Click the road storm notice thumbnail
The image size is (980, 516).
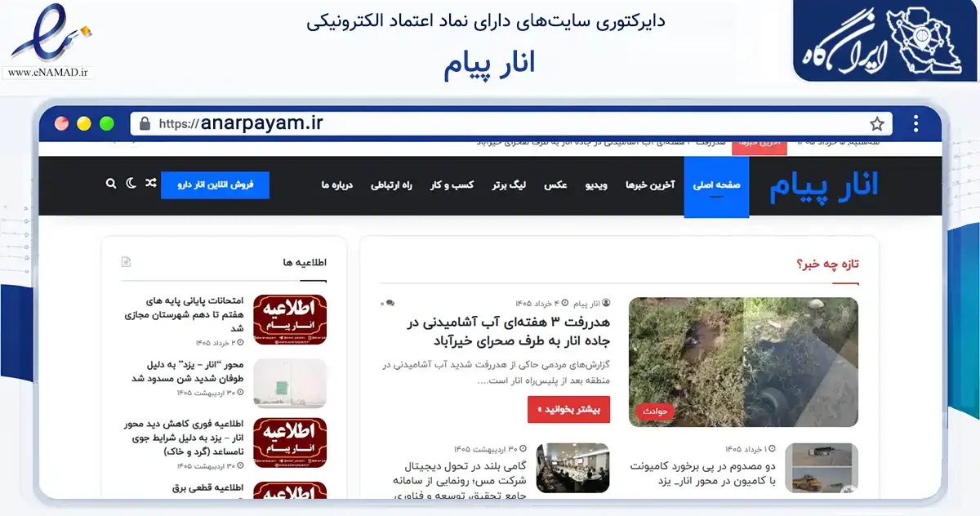point(290,384)
